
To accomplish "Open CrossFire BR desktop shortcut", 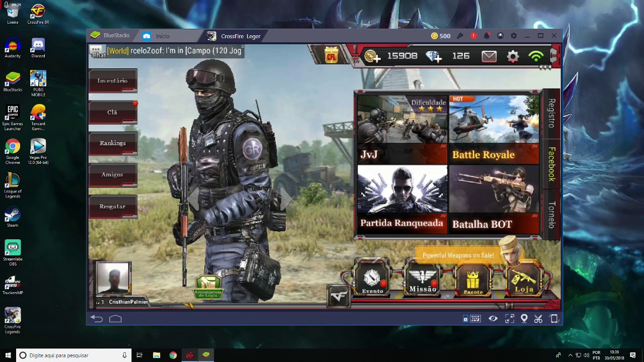I will tap(38, 14).
